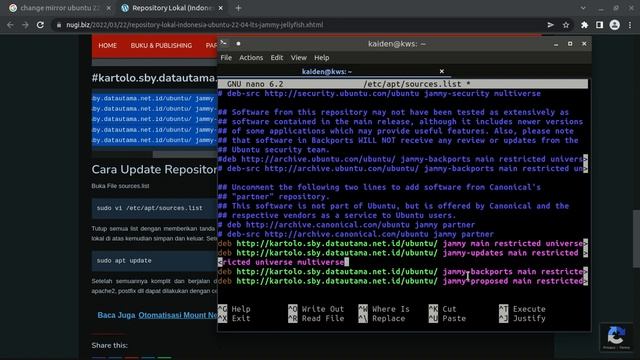
Task: Open the Chrome extensions puzzle icon
Action: [584, 25]
